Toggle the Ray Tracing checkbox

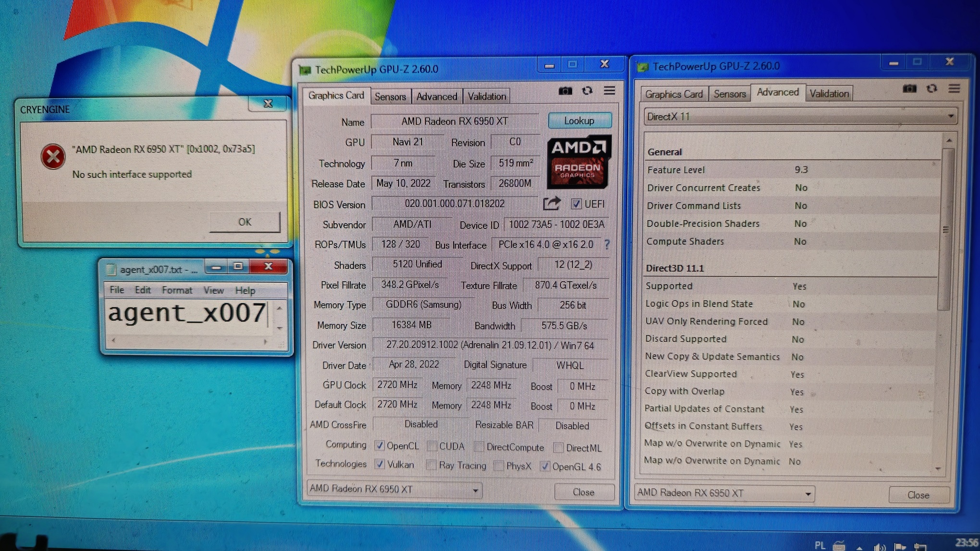click(x=431, y=465)
